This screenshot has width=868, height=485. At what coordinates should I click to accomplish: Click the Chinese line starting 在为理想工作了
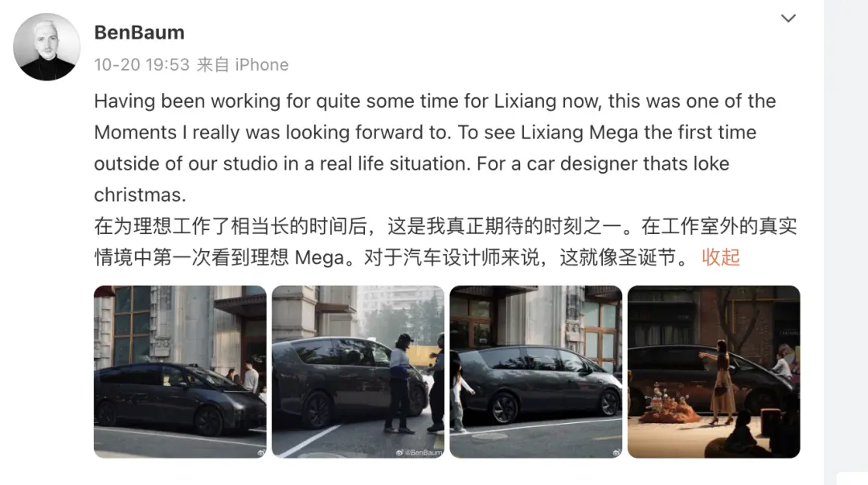point(445,226)
